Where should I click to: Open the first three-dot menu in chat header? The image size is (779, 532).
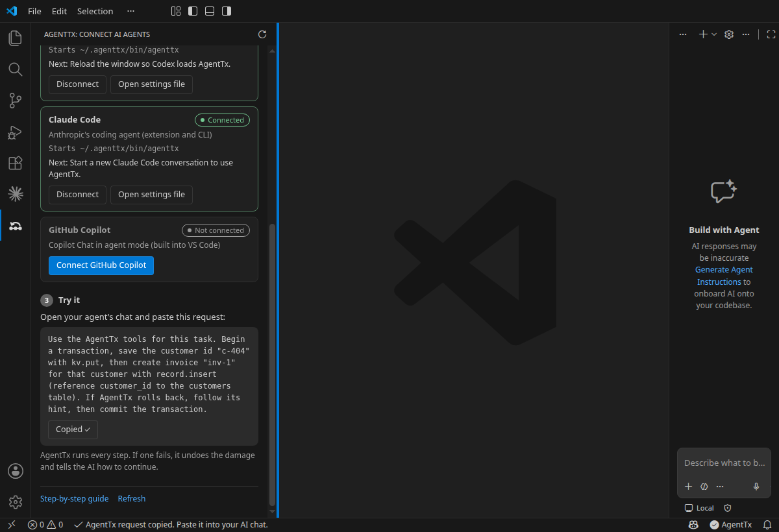click(x=682, y=34)
